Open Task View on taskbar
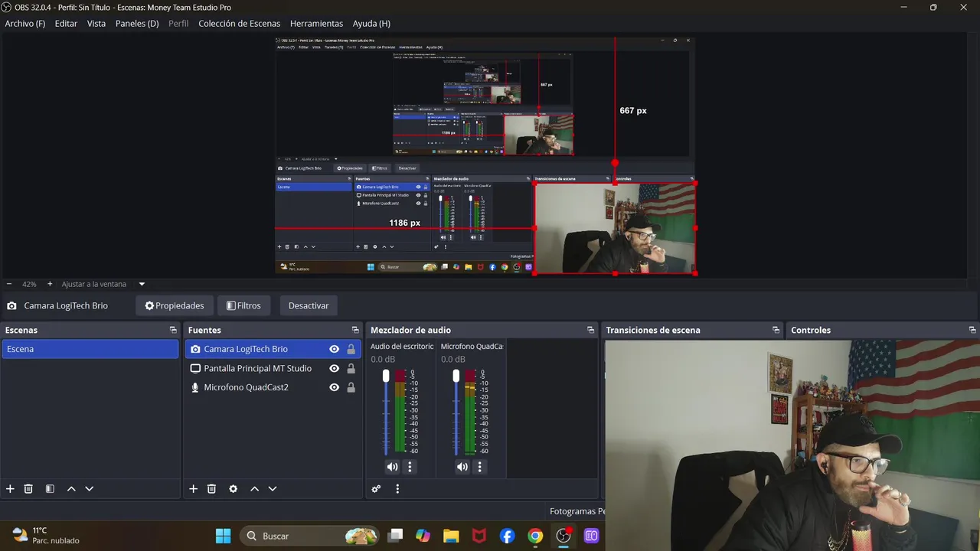The width and height of the screenshot is (980, 551). [395, 536]
